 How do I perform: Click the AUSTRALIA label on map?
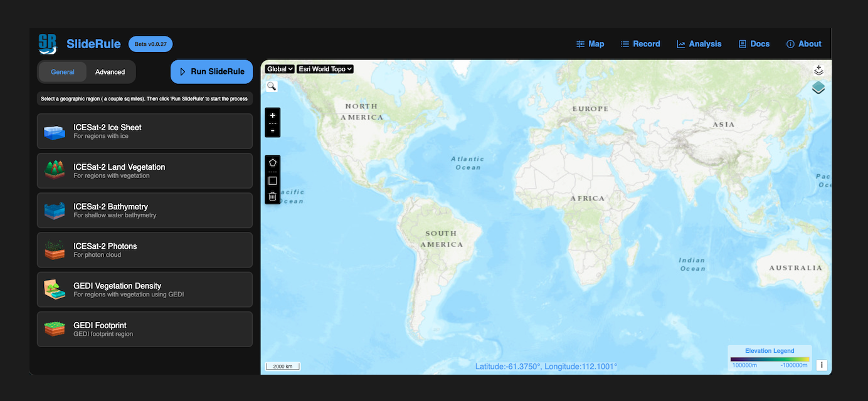point(795,268)
